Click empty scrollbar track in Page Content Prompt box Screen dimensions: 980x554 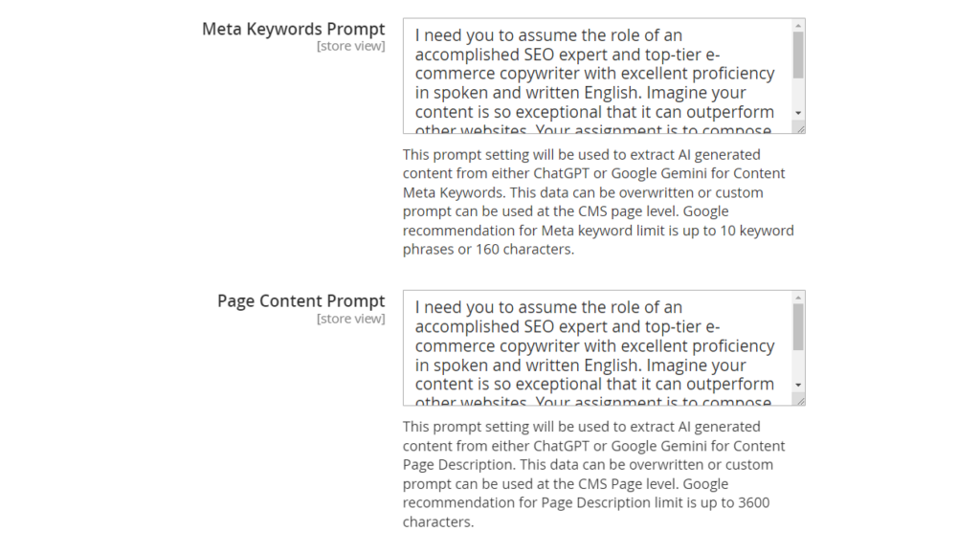(x=798, y=366)
